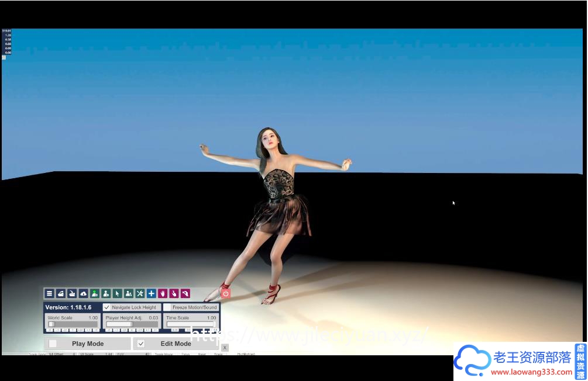Open the wrench and screwdriver tools icon

pos(140,293)
